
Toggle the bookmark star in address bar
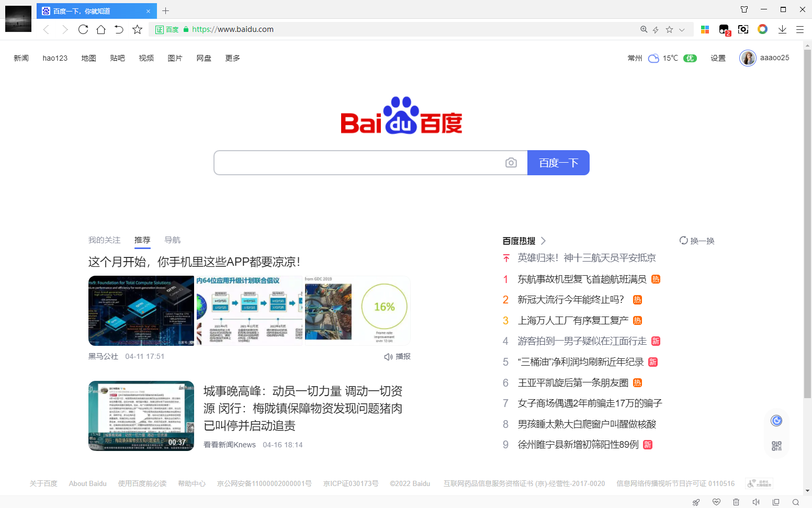669,29
